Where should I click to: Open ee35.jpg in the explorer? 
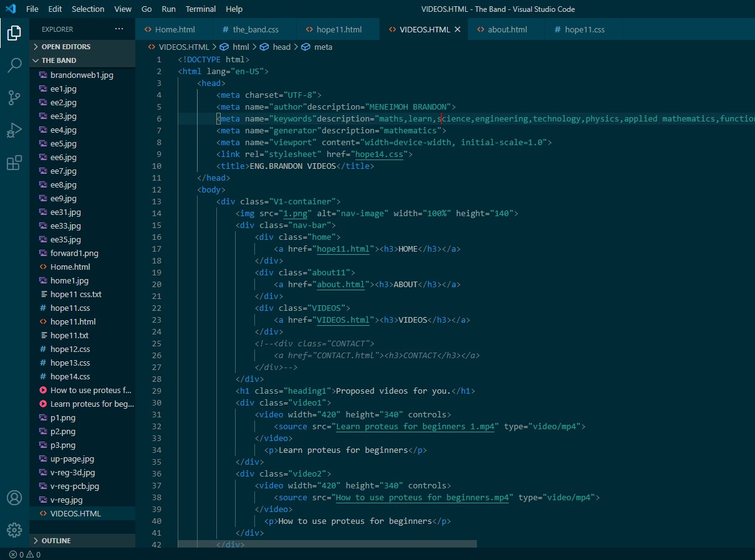(83, 239)
